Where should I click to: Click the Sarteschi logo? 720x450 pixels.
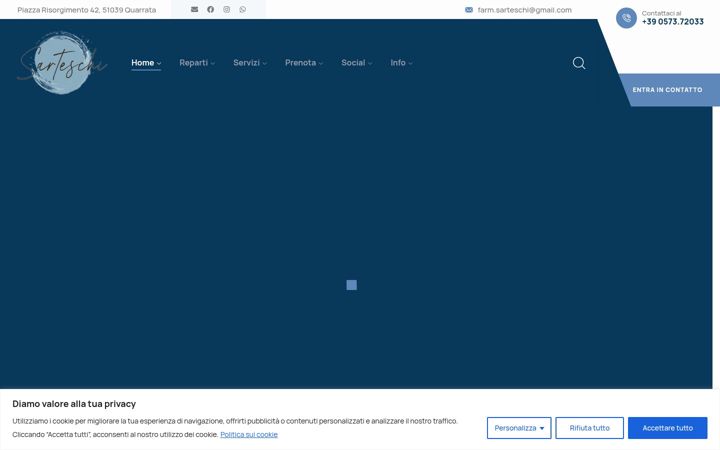(62, 63)
